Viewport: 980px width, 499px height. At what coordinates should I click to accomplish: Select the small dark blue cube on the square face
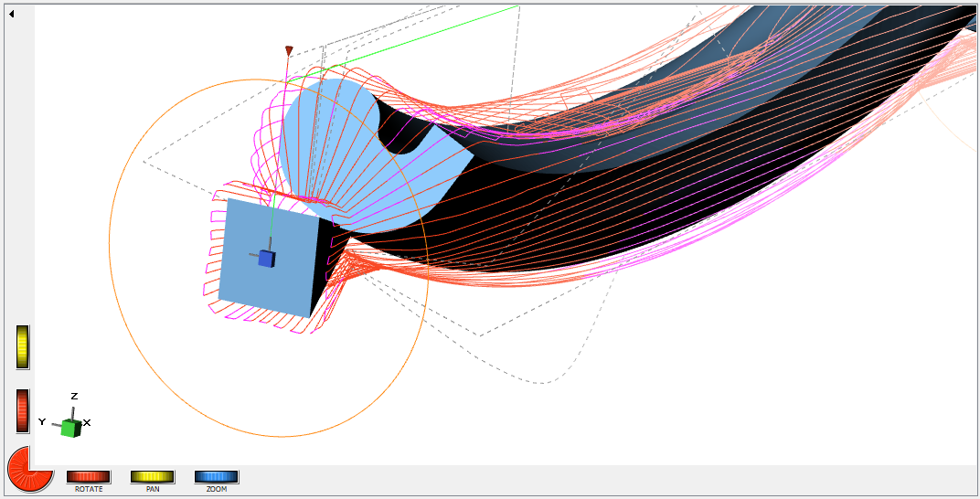click(x=266, y=259)
